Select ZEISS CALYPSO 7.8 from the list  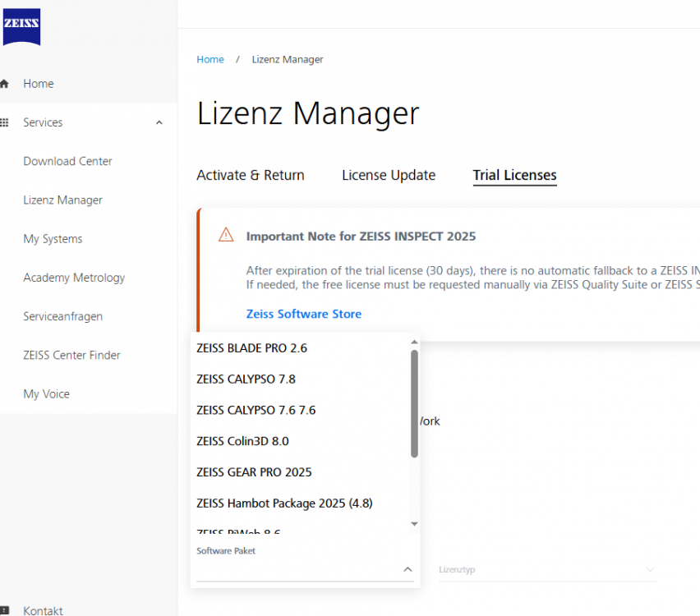pos(246,379)
